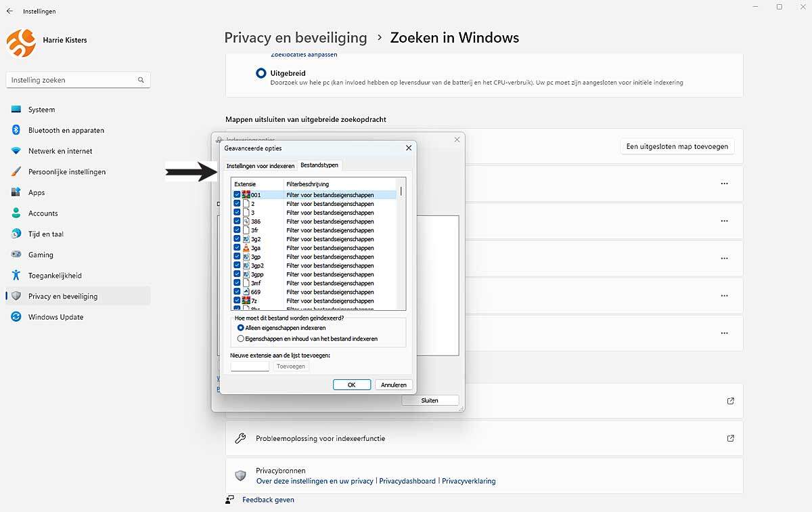The height and width of the screenshot is (512, 812).
Task: Click the file icon of extension 669
Action: tap(246, 292)
